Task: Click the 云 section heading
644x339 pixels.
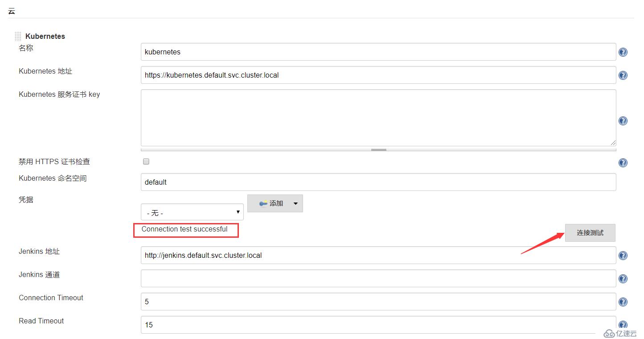Action: coord(12,11)
